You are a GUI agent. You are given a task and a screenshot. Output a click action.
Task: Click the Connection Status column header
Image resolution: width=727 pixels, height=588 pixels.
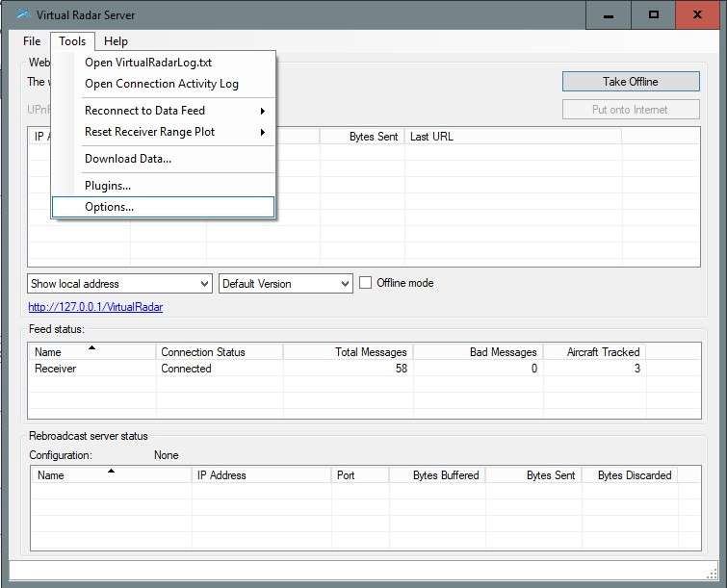tap(220, 352)
